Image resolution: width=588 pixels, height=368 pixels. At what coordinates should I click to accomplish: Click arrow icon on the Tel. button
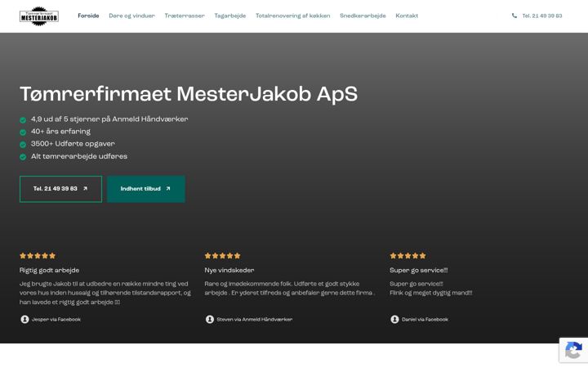(85, 189)
